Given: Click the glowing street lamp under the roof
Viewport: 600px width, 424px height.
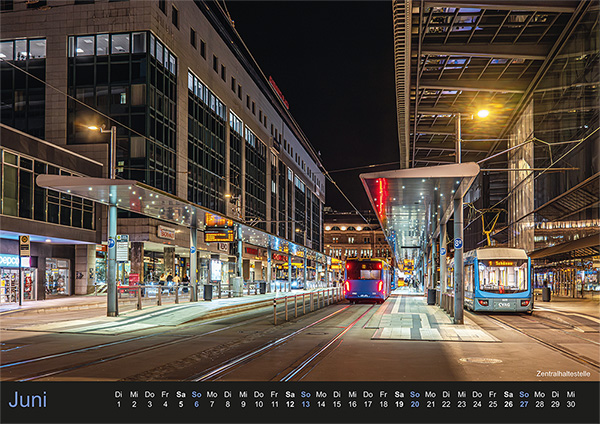Looking at the screenshot, I should click(483, 113).
